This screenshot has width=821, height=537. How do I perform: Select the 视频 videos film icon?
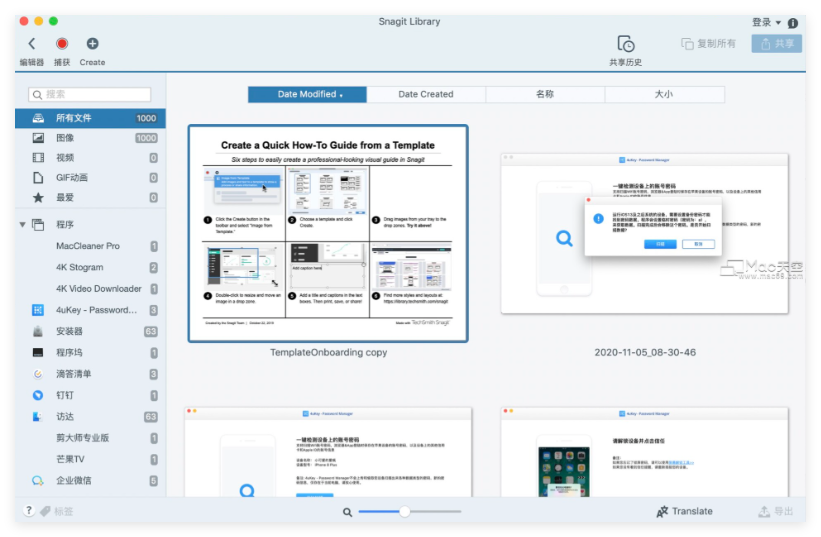(38, 158)
